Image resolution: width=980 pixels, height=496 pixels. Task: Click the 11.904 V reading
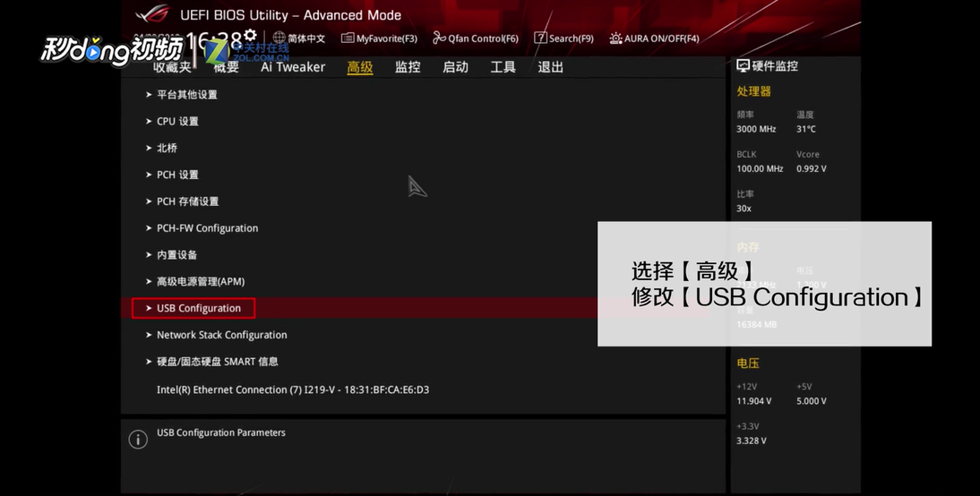753,401
